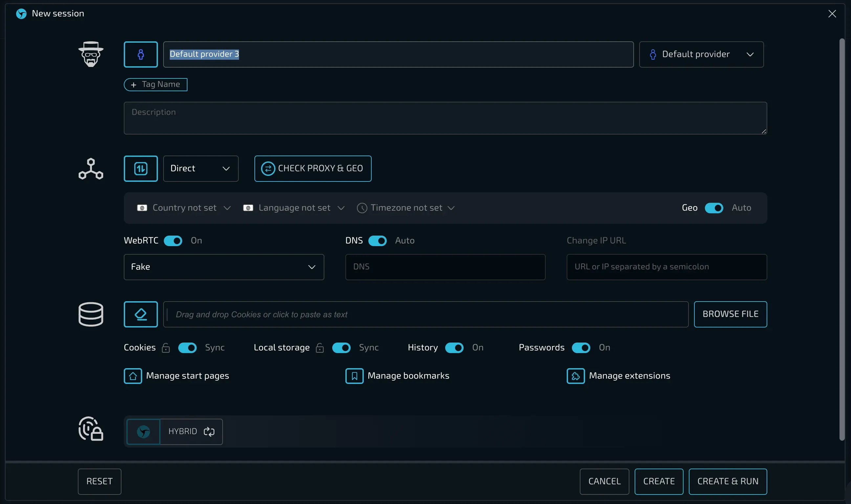
Task: Select the browser logo in the HYBRID fingerprint row
Action: click(x=143, y=432)
